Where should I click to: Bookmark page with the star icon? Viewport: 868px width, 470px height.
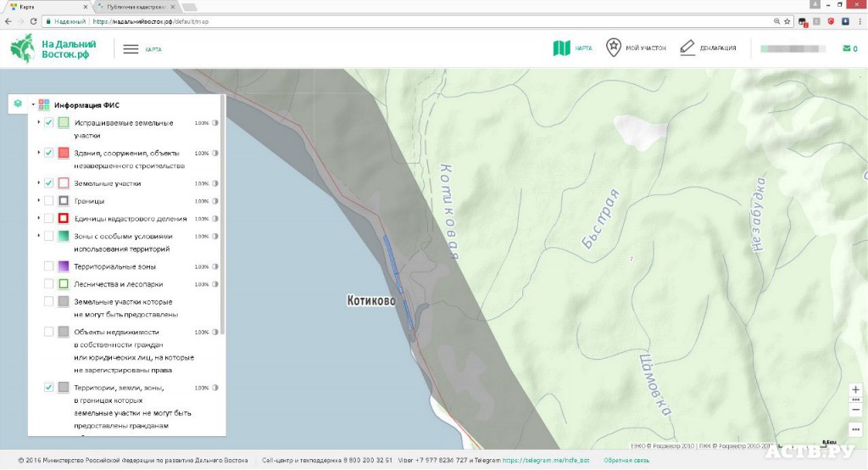tap(787, 21)
